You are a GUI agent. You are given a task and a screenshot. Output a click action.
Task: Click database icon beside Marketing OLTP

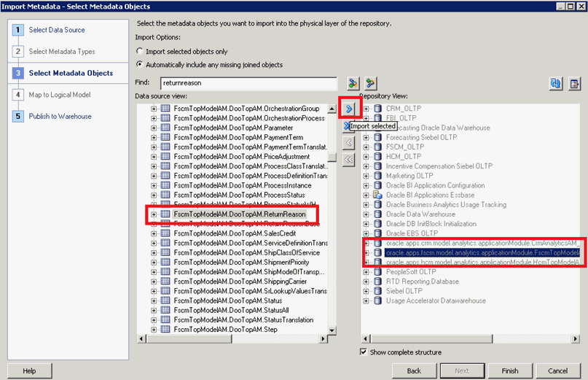pos(377,176)
